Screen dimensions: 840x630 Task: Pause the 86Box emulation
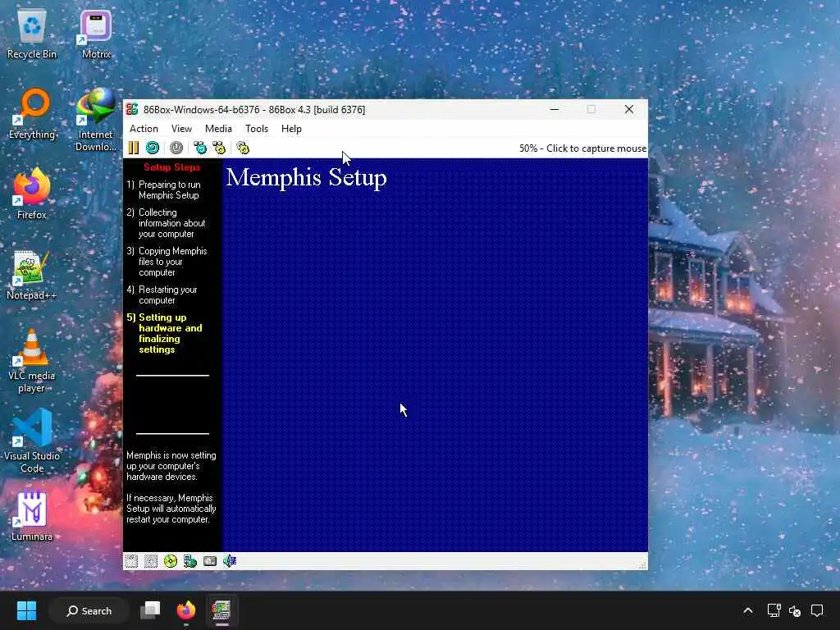tap(134, 148)
